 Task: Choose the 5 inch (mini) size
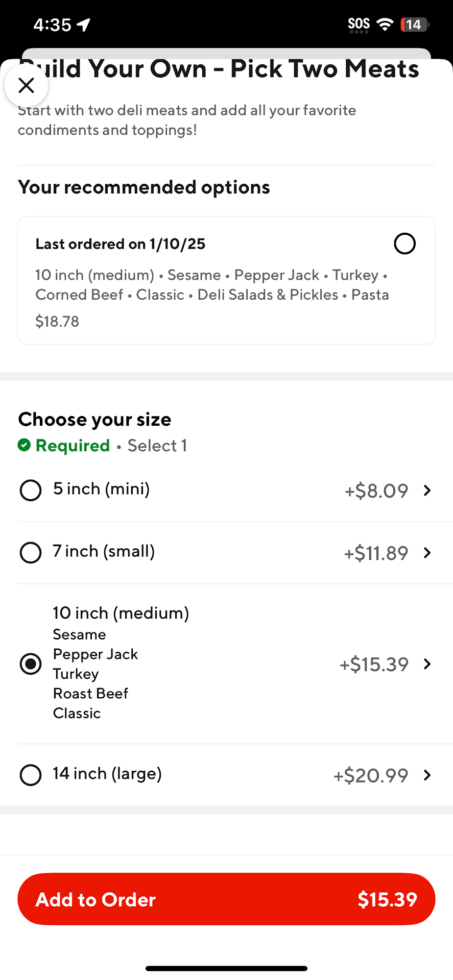tap(31, 491)
